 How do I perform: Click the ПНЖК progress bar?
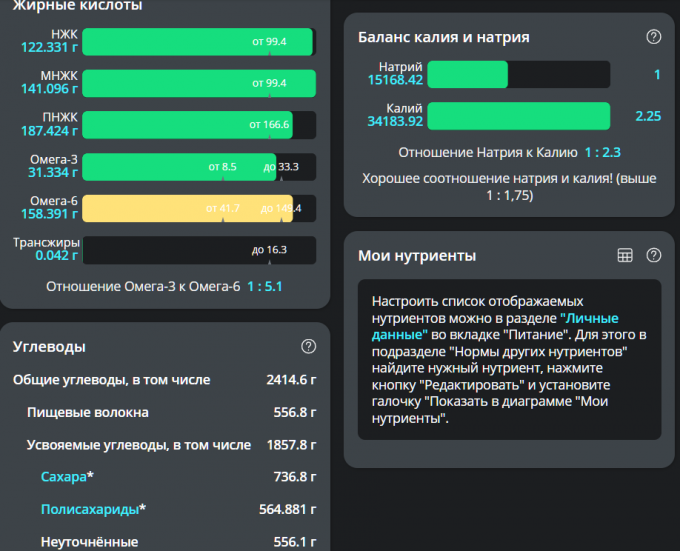(x=198, y=125)
